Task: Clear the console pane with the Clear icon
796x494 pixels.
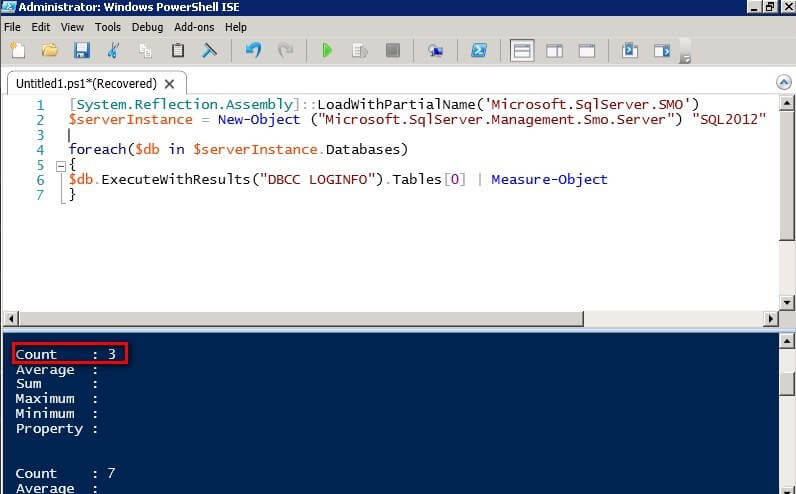Action: click(209, 50)
